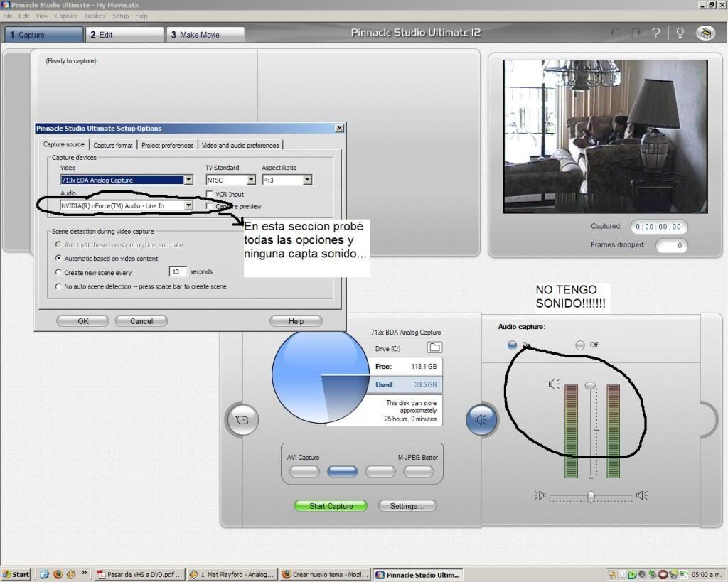
Task: Click the scene seconds input field
Action: (x=178, y=271)
